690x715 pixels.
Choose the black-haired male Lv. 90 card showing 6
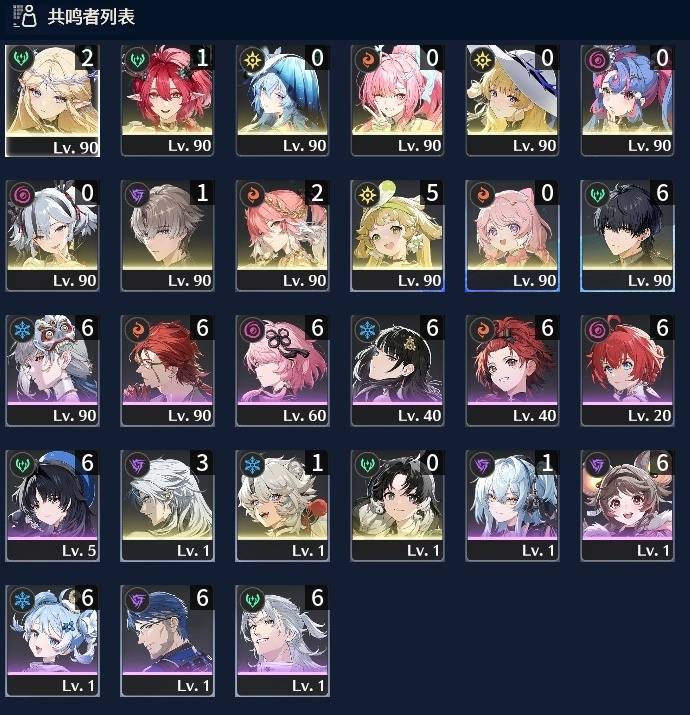pyautogui.click(x=627, y=235)
